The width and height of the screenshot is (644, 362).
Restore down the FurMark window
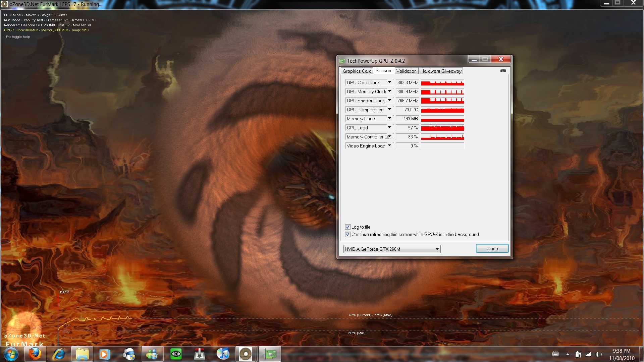(618, 3)
